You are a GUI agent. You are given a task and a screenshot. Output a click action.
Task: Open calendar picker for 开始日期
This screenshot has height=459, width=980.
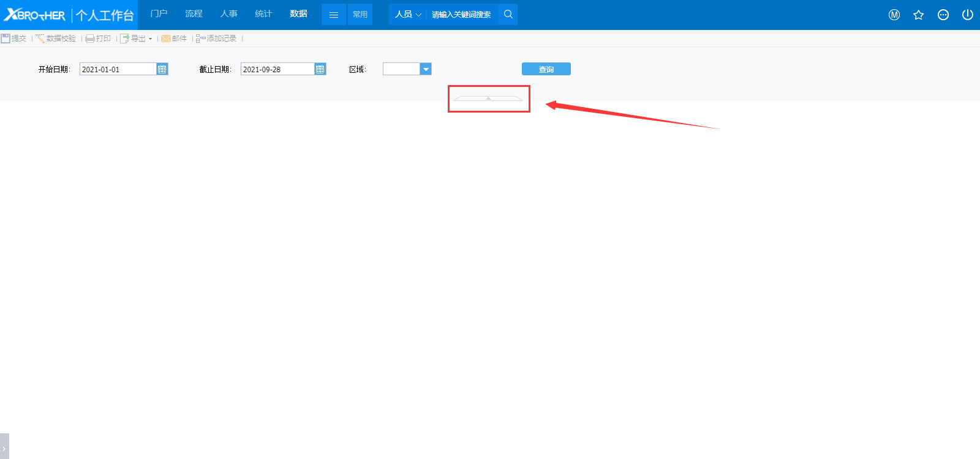[162, 69]
